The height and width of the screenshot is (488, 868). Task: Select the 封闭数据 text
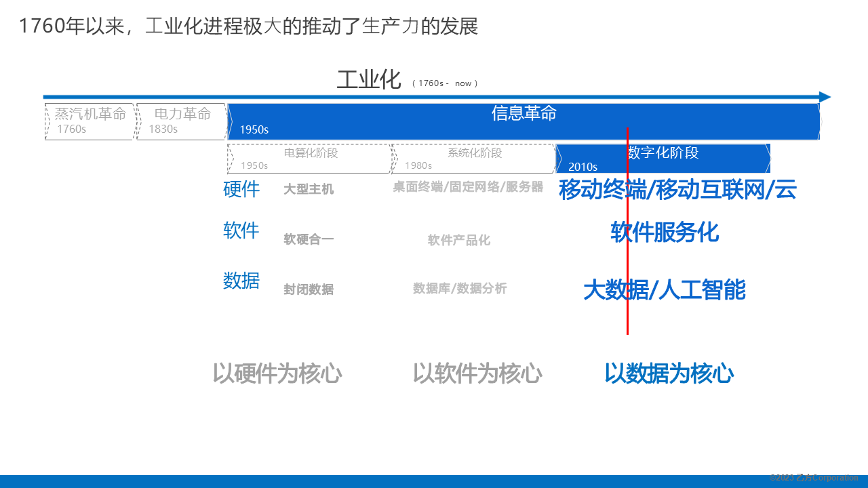pos(309,289)
